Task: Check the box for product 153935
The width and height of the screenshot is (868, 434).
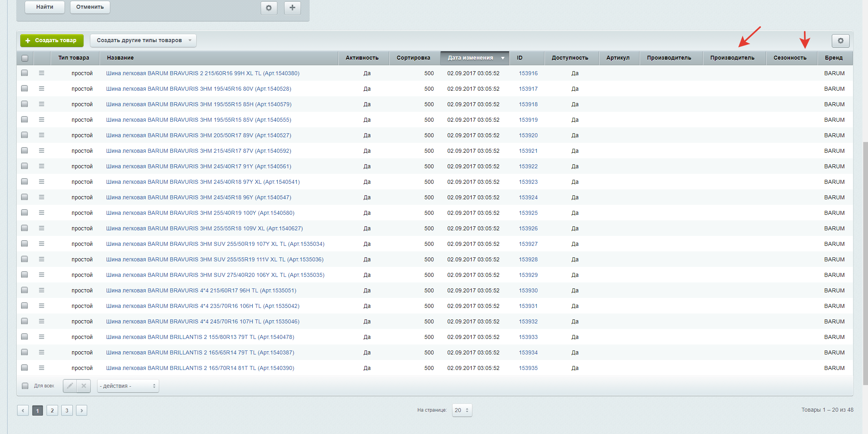Action: tap(25, 368)
